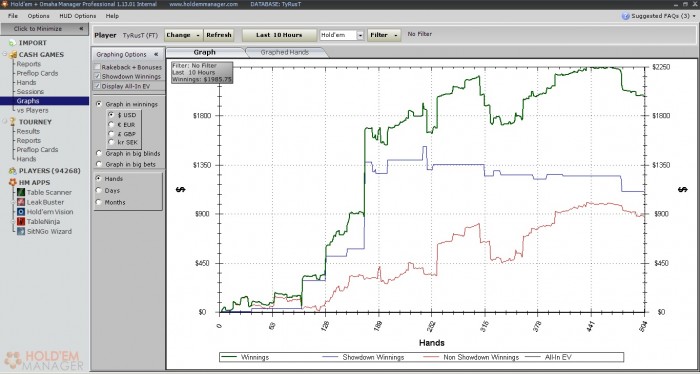Screen dimensions: 700x374
Task: Launch TableNinja app icon
Action: tap(21, 221)
